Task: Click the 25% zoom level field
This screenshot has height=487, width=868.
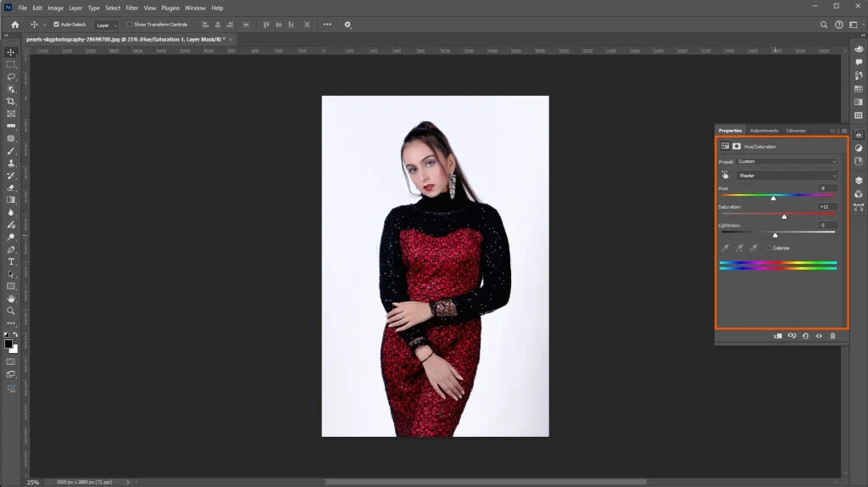Action: coord(33,482)
